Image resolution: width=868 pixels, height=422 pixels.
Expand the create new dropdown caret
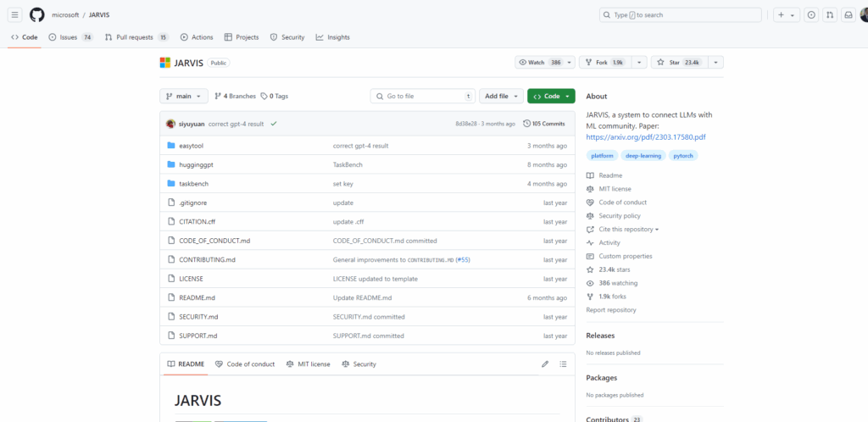tap(793, 15)
